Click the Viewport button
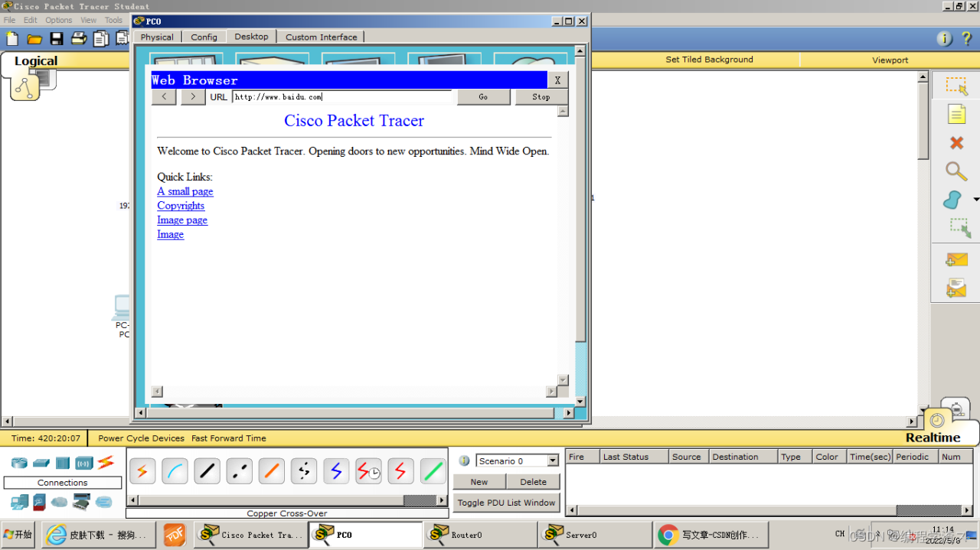The image size is (980, 550). [890, 60]
